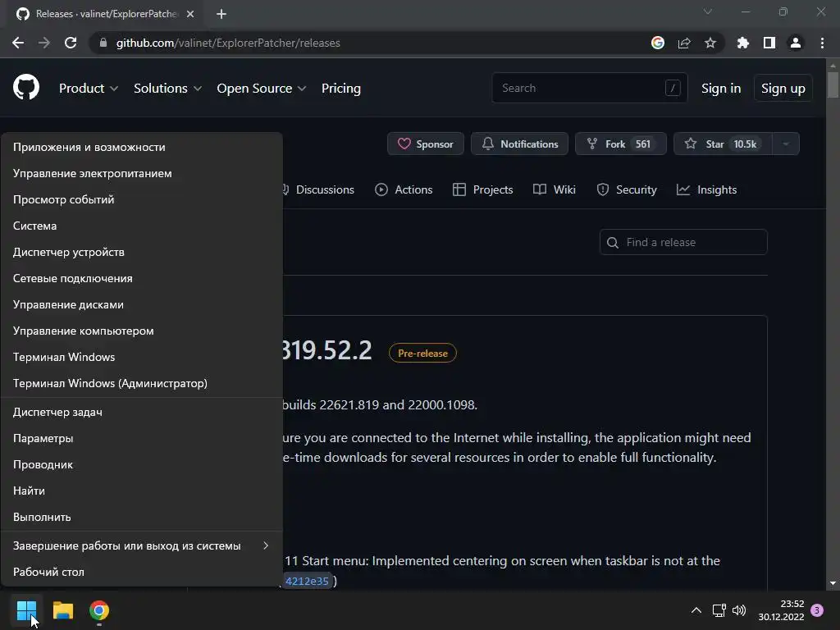Click the volume speaker tray icon

click(739, 610)
